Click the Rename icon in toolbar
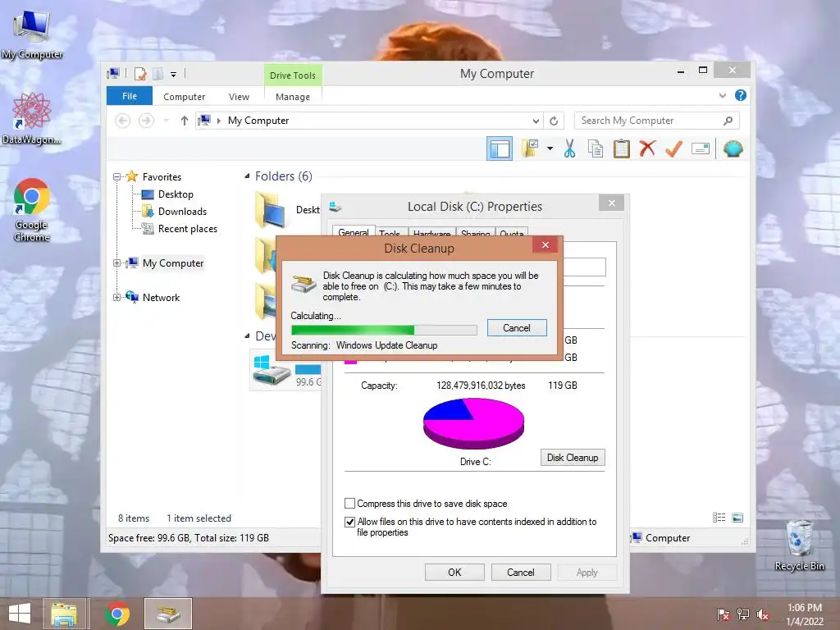Screen dimensions: 840x630 click(x=701, y=148)
